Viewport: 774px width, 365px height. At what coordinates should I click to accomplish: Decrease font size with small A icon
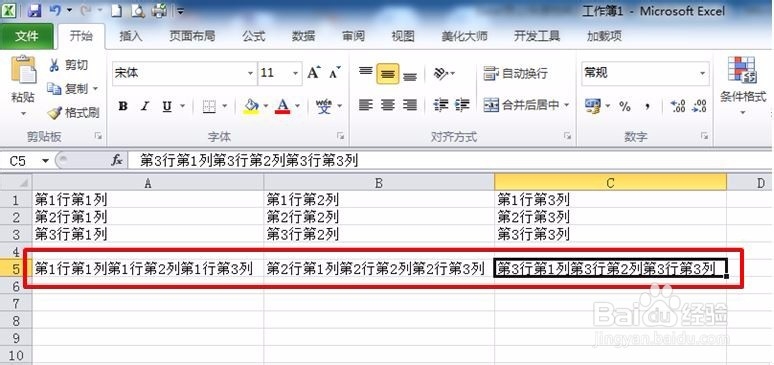pyautogui.click(x=335, y=73)
